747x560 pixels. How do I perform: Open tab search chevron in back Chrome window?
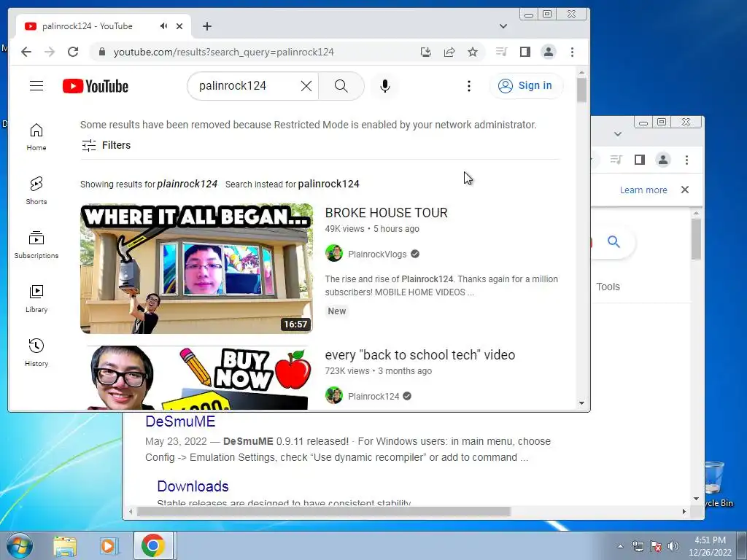tap(618, 134)
